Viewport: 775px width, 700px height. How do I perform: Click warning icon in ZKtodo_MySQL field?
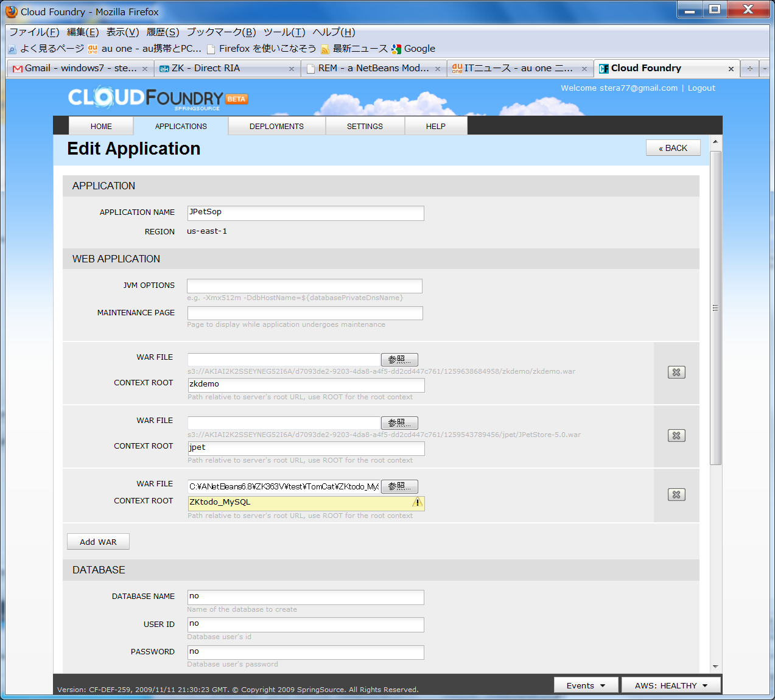tap(417, 502)
